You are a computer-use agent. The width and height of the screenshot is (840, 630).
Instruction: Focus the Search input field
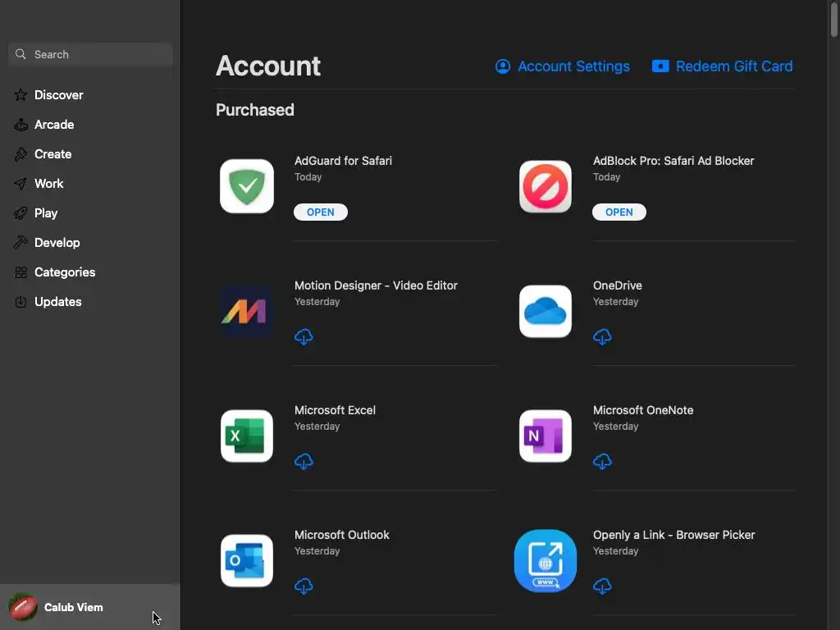90,54
